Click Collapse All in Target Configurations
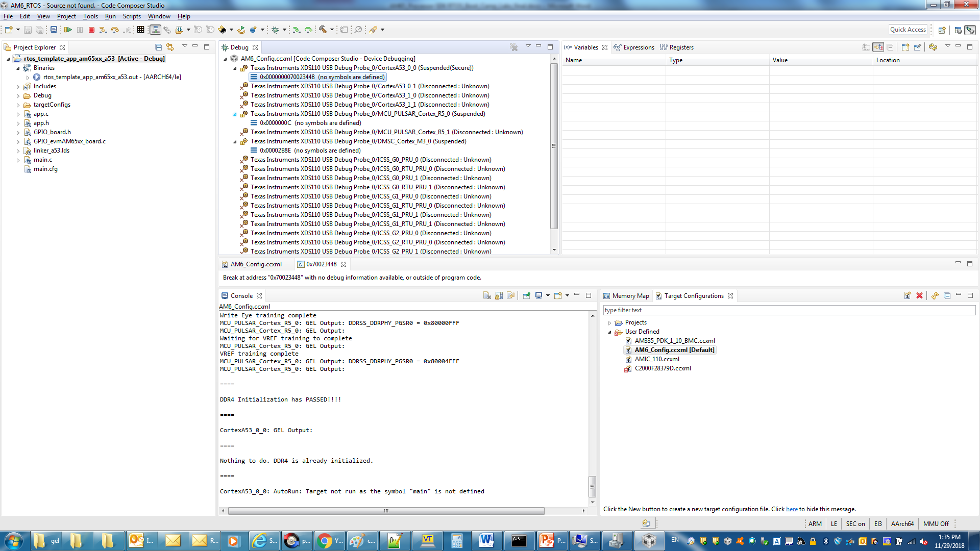 tap(947, 296)
